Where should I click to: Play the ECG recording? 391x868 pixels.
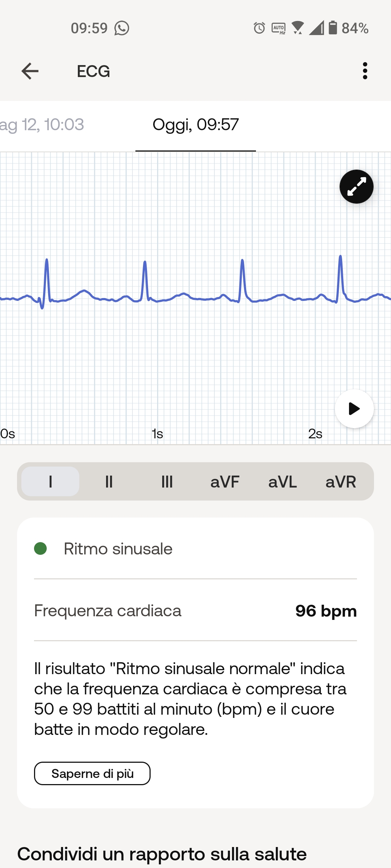coord(354,409)
